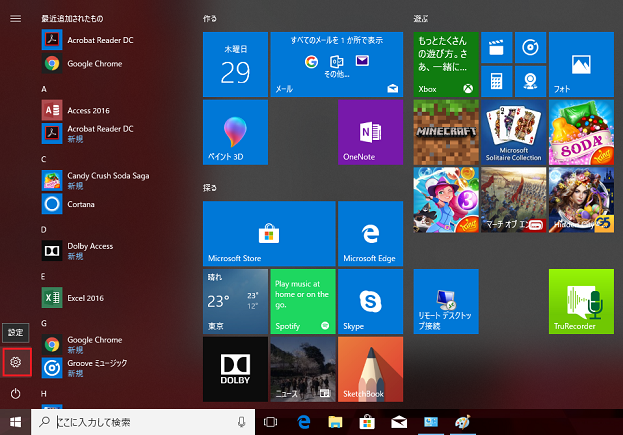Click the letter H group header
This screenshot has width=623, height=435.
click(x=44, y=394)
